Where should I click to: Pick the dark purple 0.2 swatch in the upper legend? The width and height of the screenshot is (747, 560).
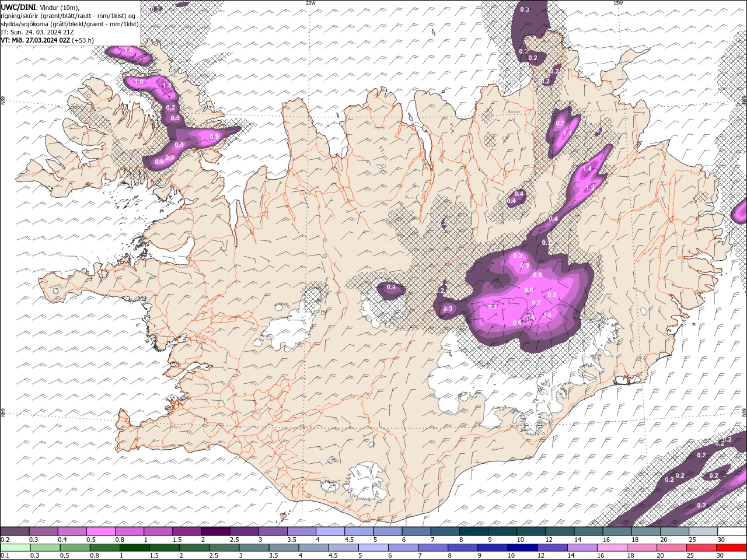tap(15, 531)
